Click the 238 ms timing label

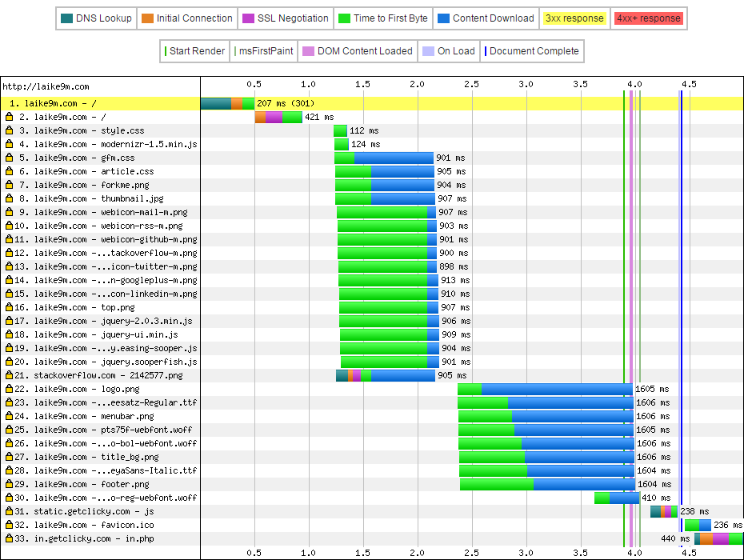694,511
